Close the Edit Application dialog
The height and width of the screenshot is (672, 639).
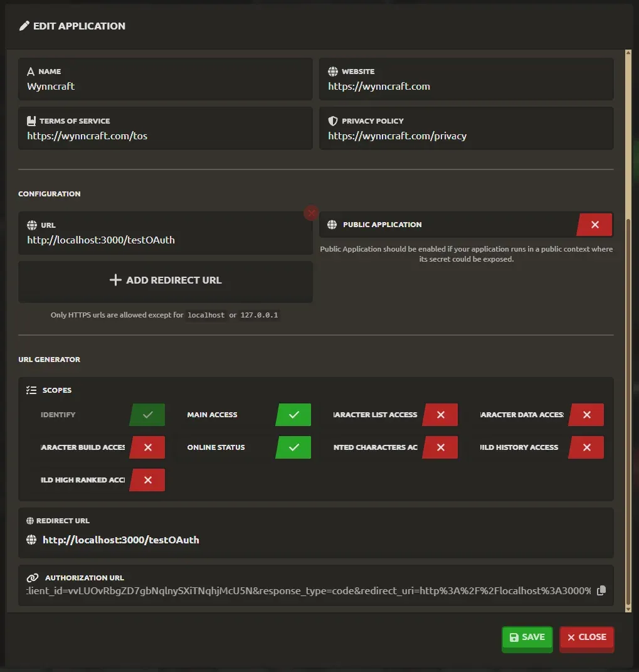[x=587, y=639]
